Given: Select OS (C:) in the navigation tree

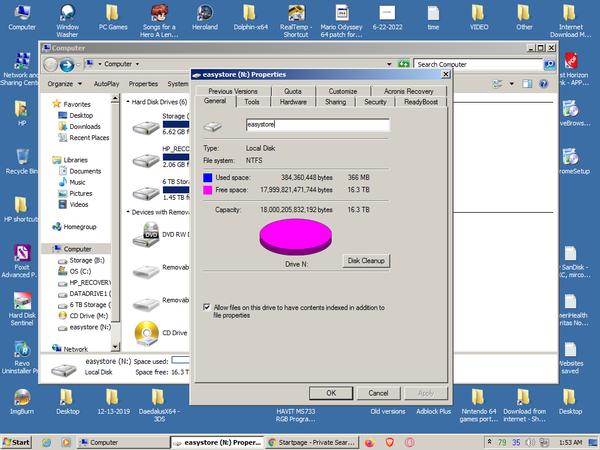Looking at the screenshot, I should coord(82,271).
